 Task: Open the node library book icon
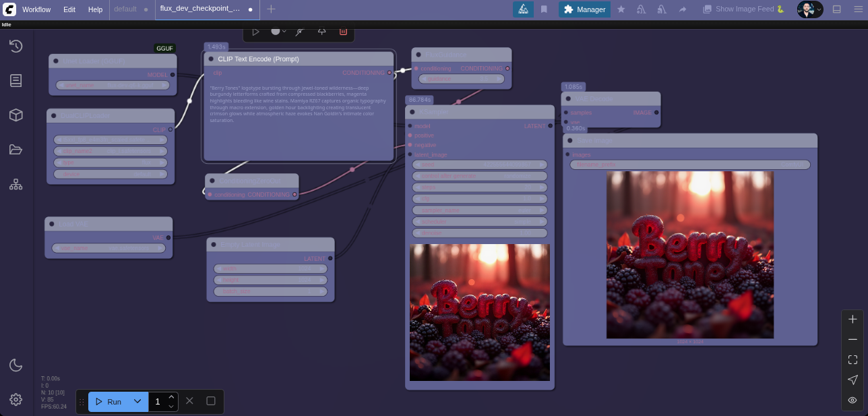16,81
